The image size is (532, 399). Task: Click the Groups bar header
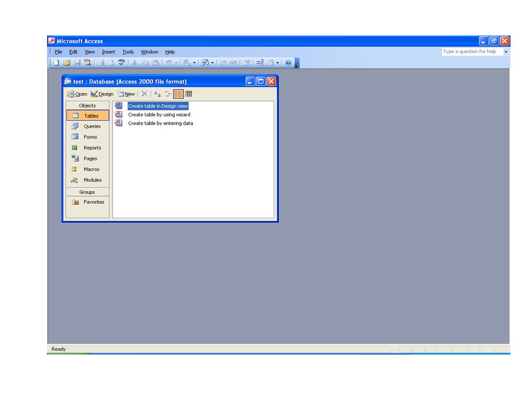(x=88, y=192)
